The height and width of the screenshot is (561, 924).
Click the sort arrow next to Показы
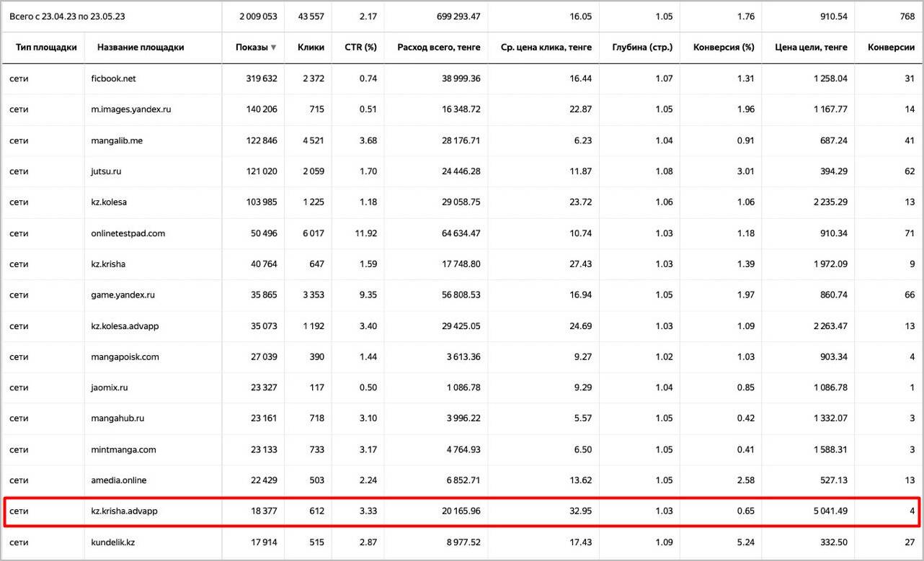(x=273, y=48)
